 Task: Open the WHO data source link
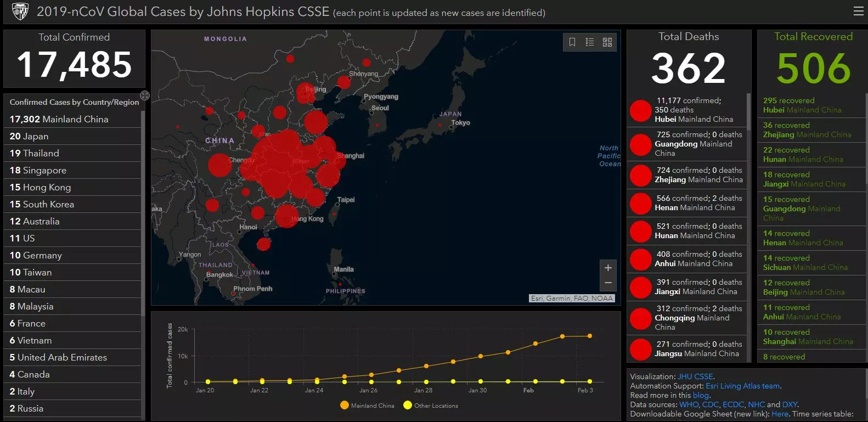[x=688, y=404]
